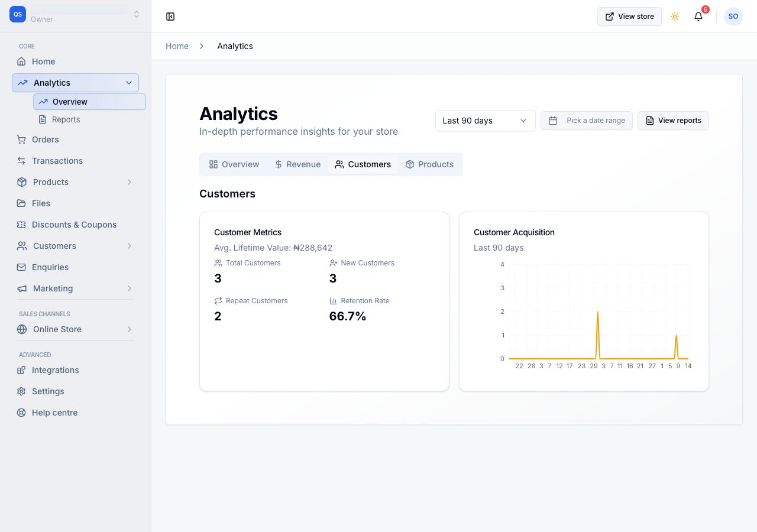Click the Files folder icon

pos(21,203)
